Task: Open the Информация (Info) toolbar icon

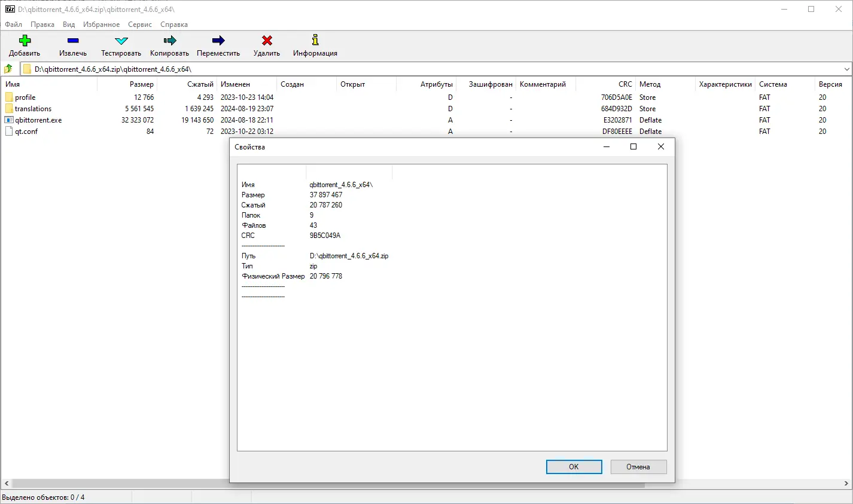Action: (315, 41)
